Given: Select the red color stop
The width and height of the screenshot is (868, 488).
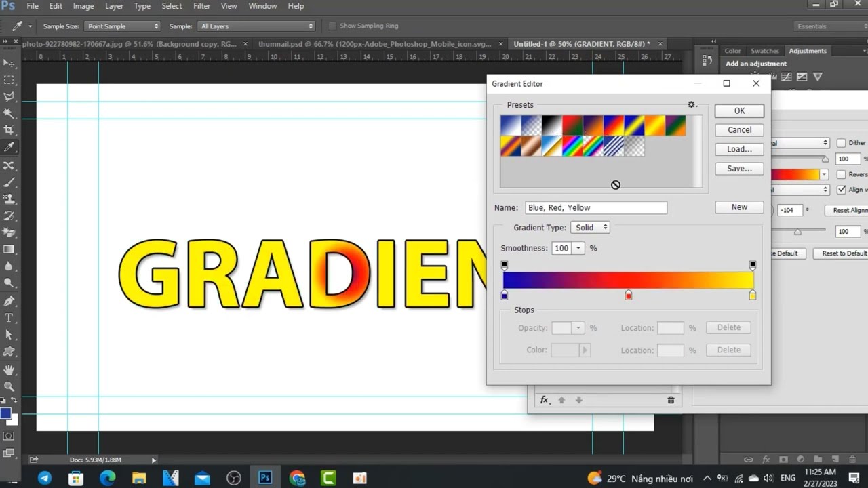Looking at the screenshot, I should [629, 295].
